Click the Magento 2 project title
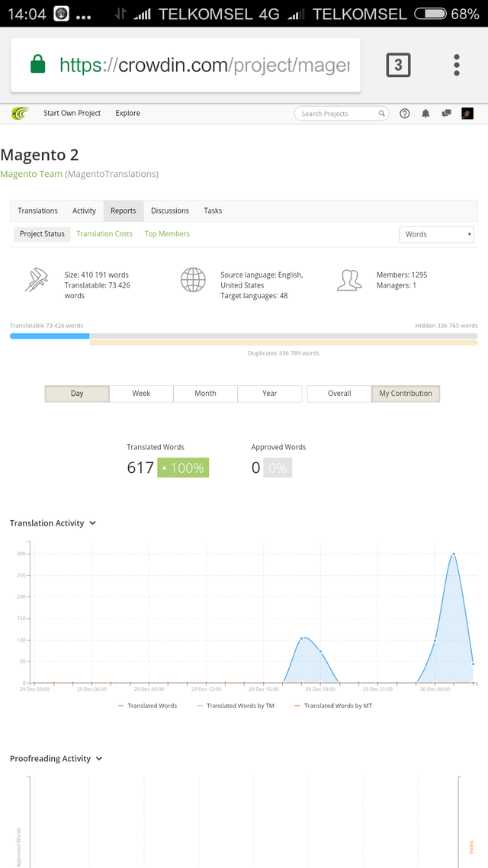 (x=40, y=154)
